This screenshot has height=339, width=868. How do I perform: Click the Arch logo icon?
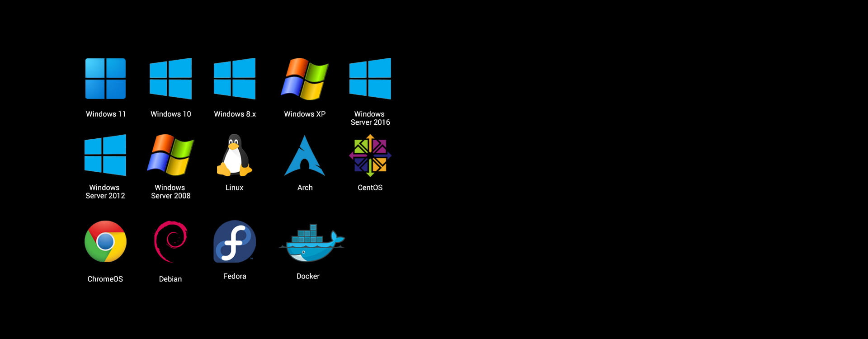click(x=305, y=156)
